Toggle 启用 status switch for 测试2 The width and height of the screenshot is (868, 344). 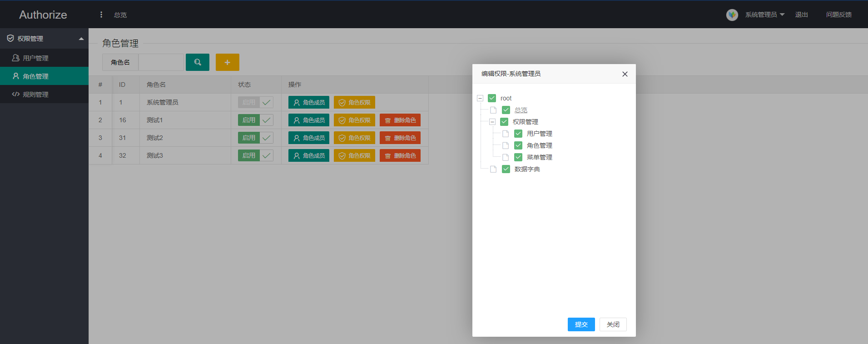(256, 138)
